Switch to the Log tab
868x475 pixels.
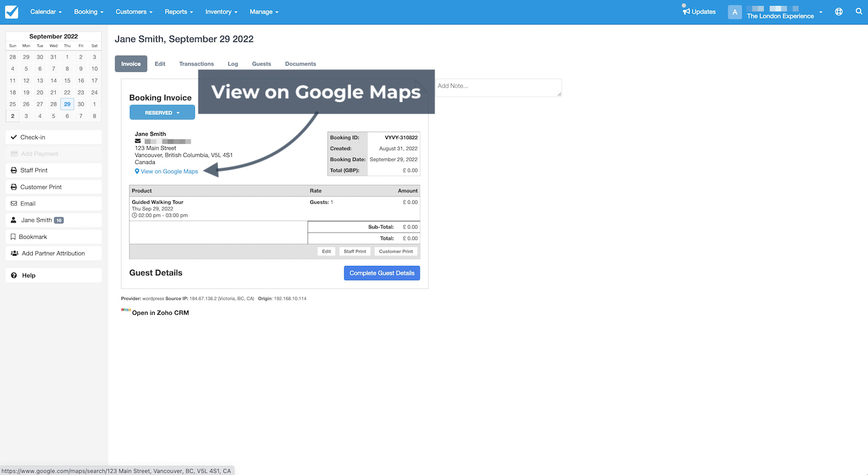[233, 64]
